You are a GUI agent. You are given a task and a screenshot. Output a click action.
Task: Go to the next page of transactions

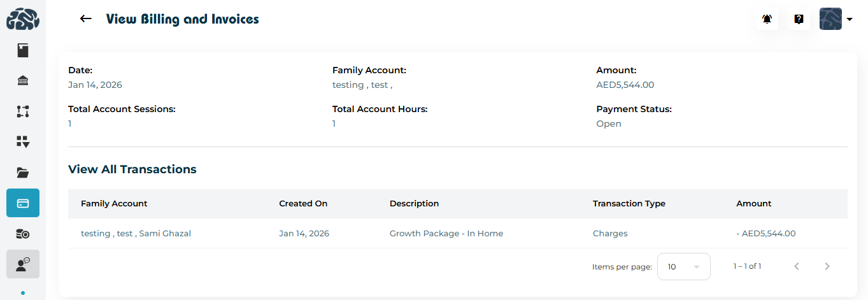827,266
